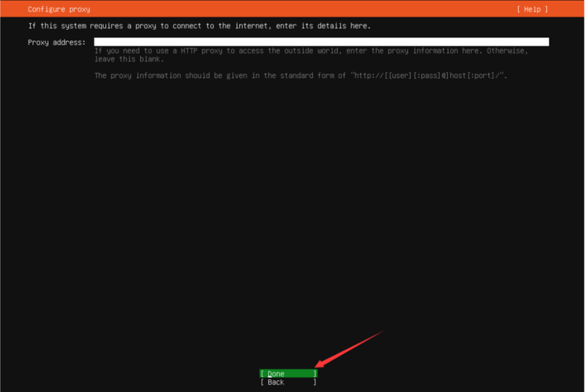
Task: Click the Proxy address input field
Action: (x=321, y=42)
